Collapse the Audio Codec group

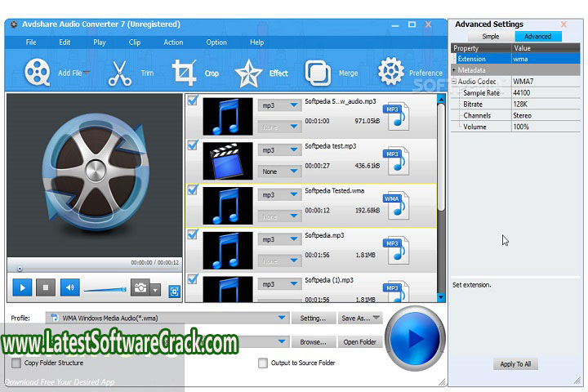click(x=454, y=82)
